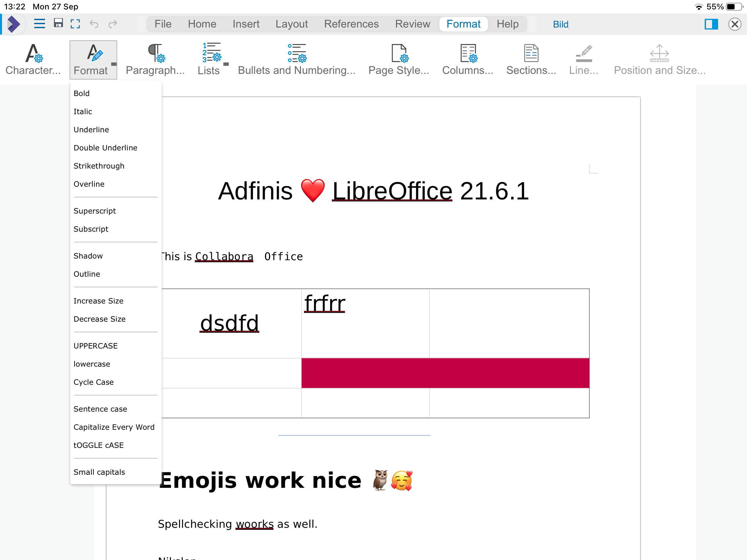
Task: Switch to the Insert tab
Action: 246,24
